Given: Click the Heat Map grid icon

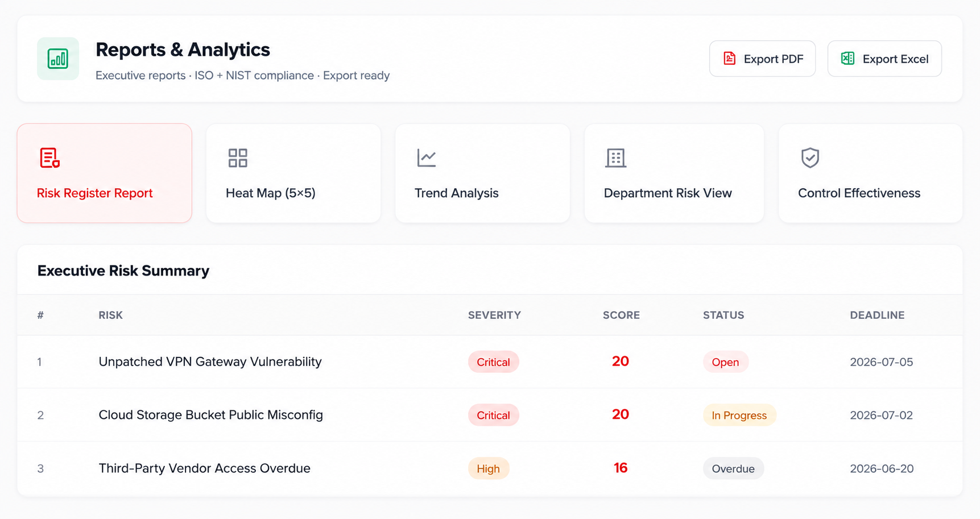Looking at the screenshot, I should pos(238,158).
